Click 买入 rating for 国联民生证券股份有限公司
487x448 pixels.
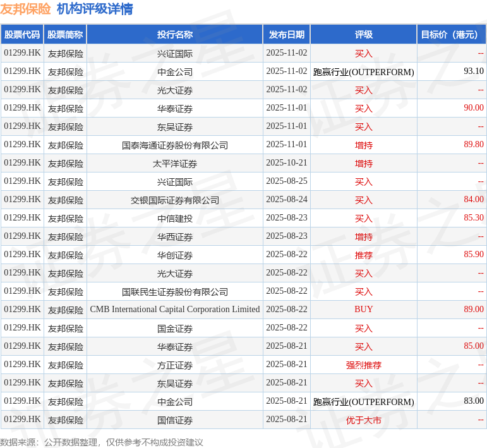coord(363,292)
